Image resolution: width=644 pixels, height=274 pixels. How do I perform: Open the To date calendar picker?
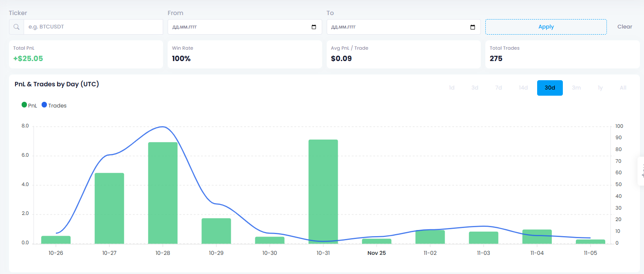[473, 27]
